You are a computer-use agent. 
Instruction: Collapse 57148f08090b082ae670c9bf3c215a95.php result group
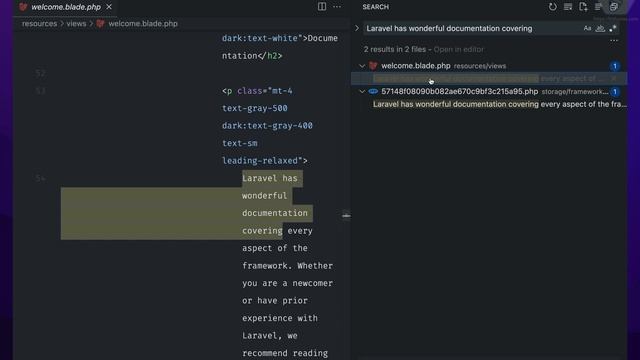point(362,91)
